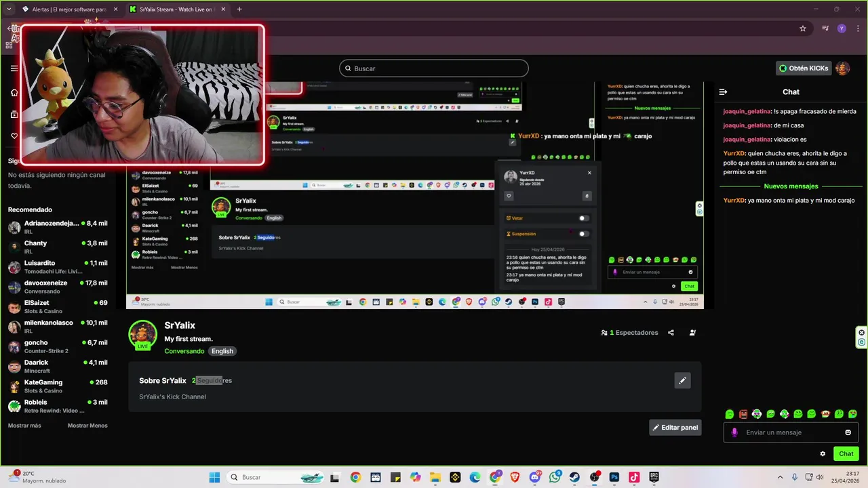Image resolution: width=868 pixels, height=488 pixels.
Task: Open the Chrome profile Y avatar
Action: tap(842, 28)
